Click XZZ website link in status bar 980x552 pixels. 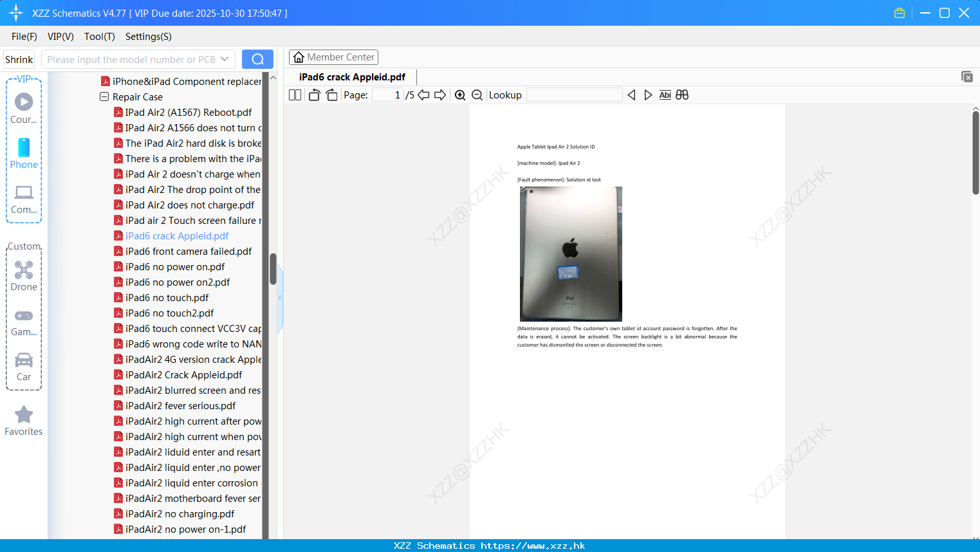[x=533, y=546]
